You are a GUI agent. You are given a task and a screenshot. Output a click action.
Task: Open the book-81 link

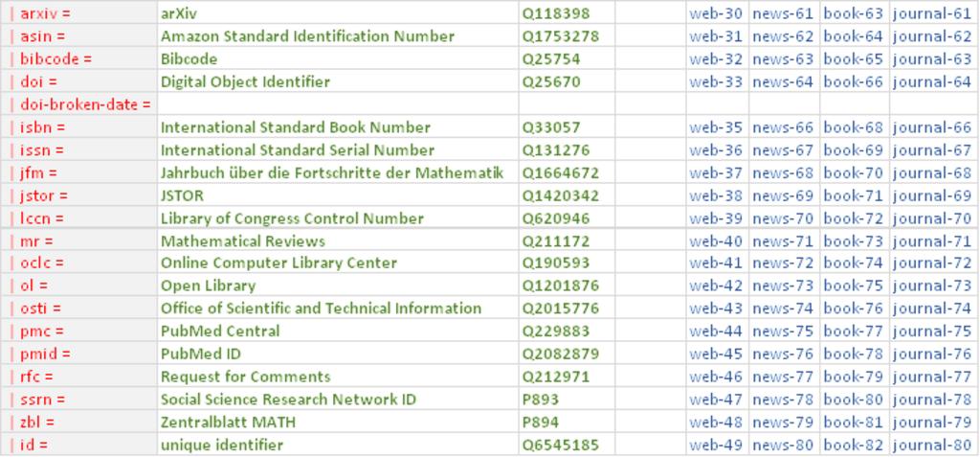coord(853,423)
